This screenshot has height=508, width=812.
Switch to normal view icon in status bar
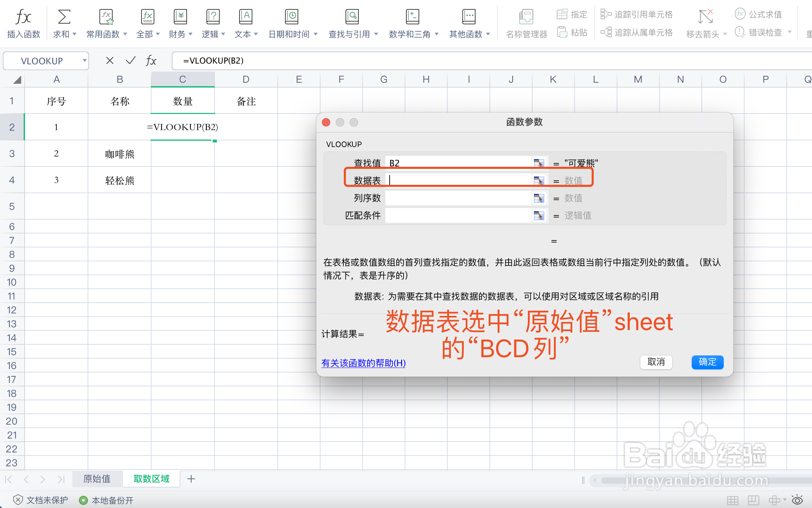point(733,500)
